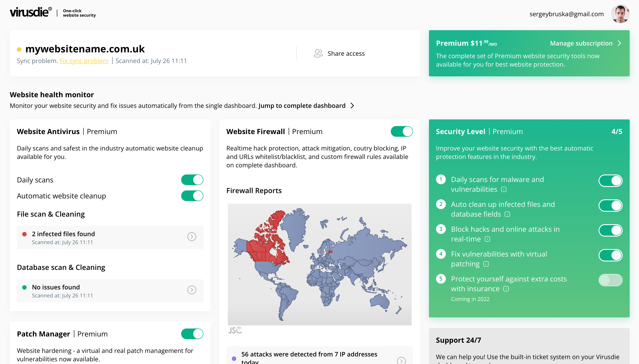Click the Website health monitor heading

coord(52,95)
